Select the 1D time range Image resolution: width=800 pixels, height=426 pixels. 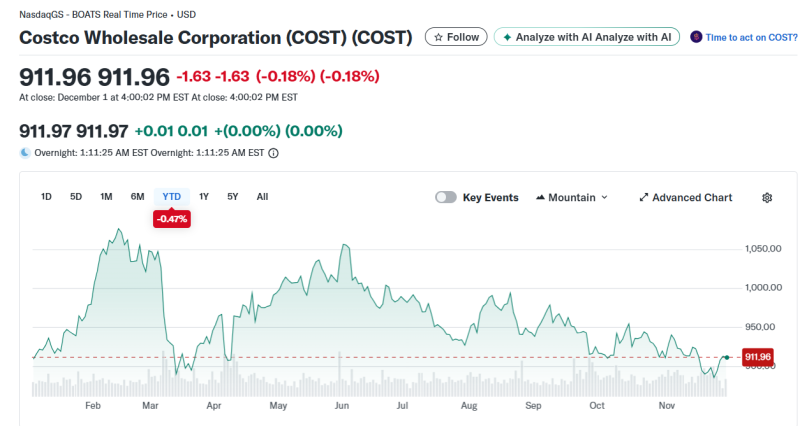click(x=46, y=197)
